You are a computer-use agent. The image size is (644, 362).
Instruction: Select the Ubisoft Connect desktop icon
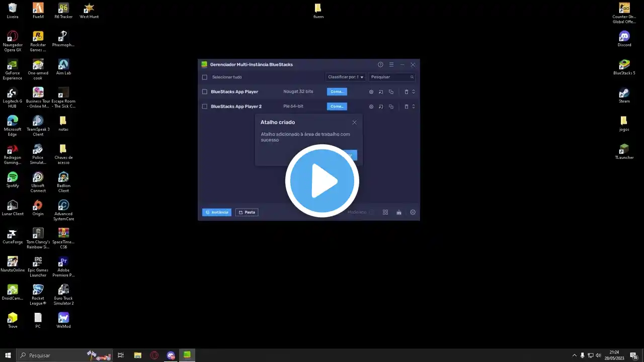pos(38,182)
